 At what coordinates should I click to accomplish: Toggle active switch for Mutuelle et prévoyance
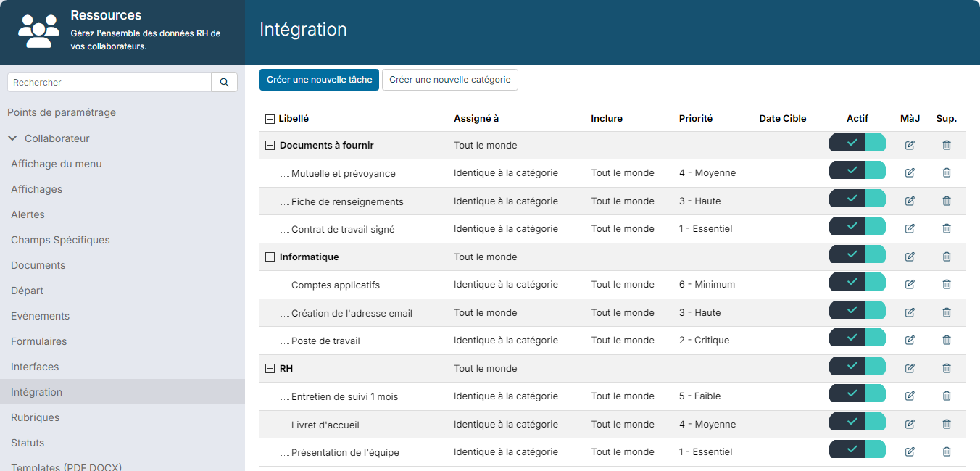point(857,170)
